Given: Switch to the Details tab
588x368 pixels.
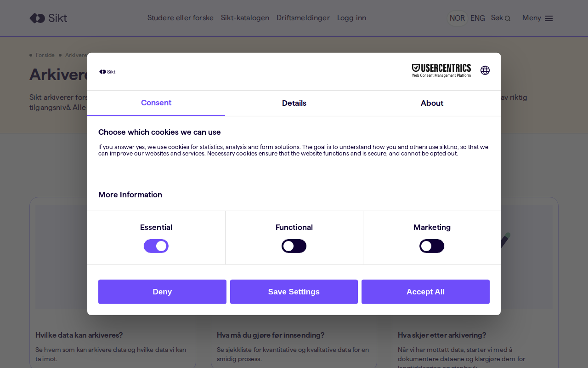Looking at the screenshot, I should coord(294,103).
